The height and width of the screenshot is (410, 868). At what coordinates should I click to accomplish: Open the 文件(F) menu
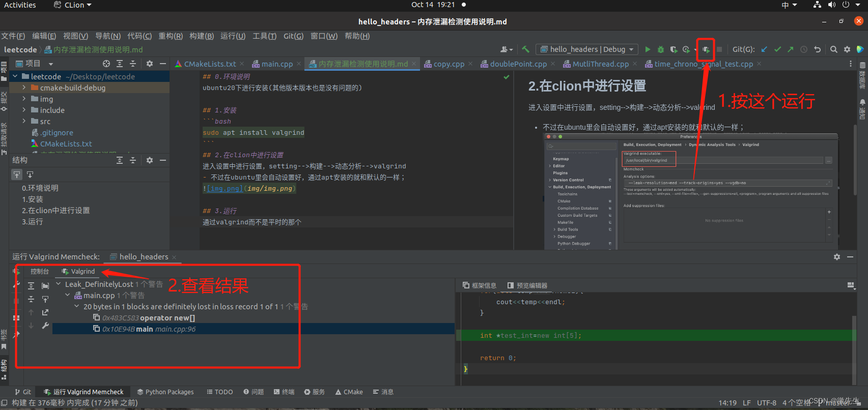click(13, 36)
